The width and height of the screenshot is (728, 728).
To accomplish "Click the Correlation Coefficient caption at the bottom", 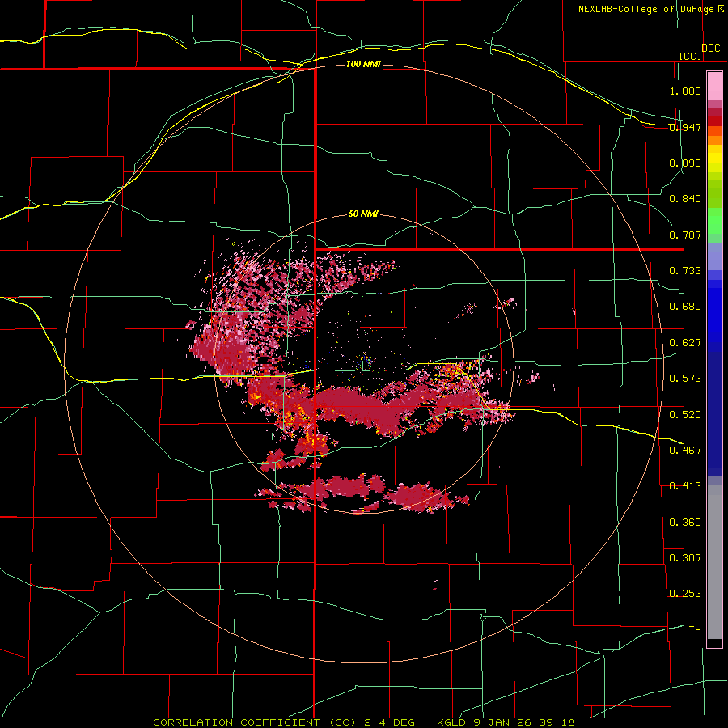I will (363, 722).
